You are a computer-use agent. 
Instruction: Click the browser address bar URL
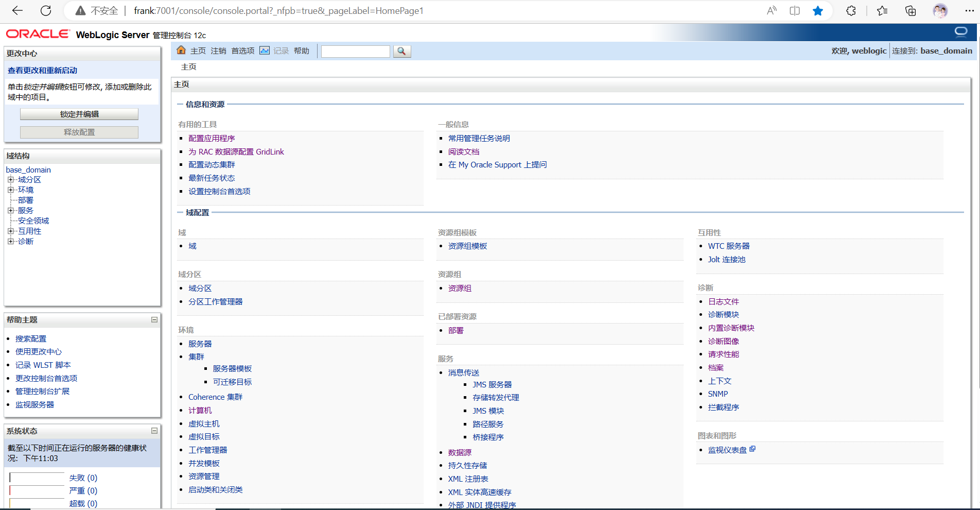(x=278, y=11)
